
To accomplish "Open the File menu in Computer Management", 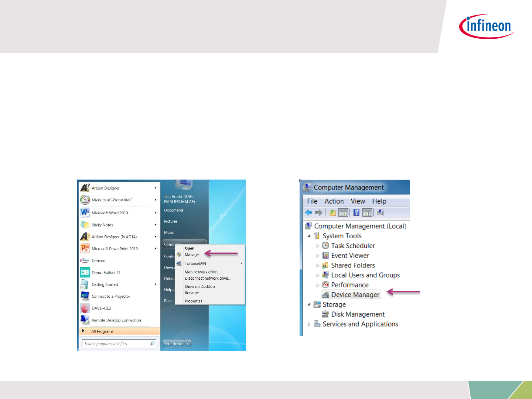I will tap(312, 201).
